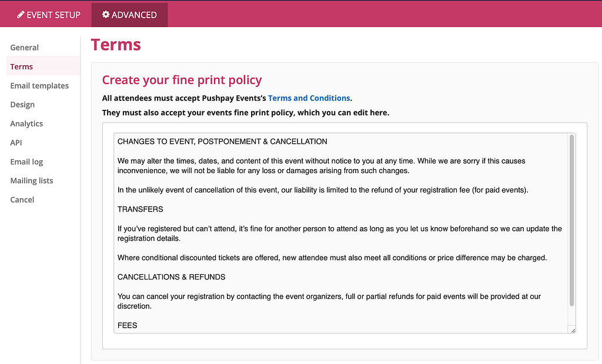
Task: View the Email log
Action: pos(26,161)
